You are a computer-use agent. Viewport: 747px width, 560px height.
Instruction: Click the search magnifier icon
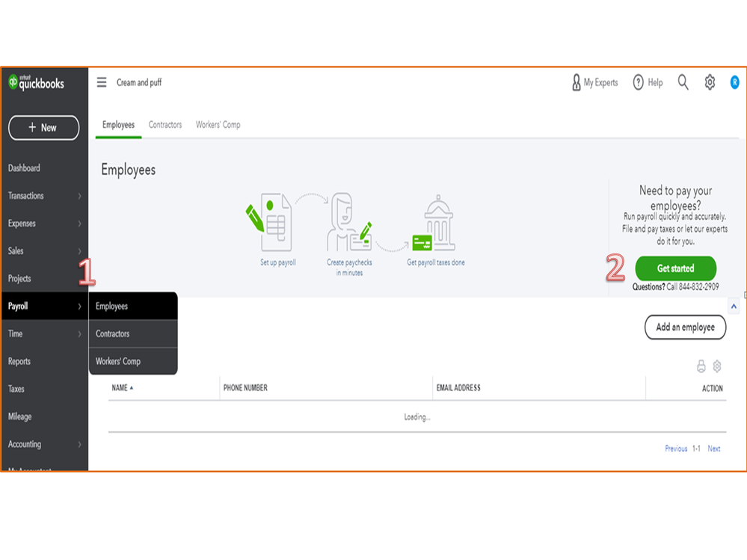click(x=683, y=82)
